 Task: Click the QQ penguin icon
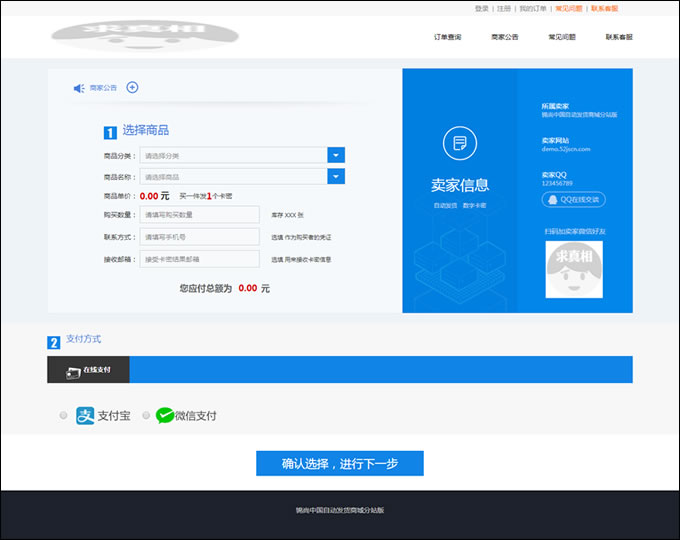point(552,200)
